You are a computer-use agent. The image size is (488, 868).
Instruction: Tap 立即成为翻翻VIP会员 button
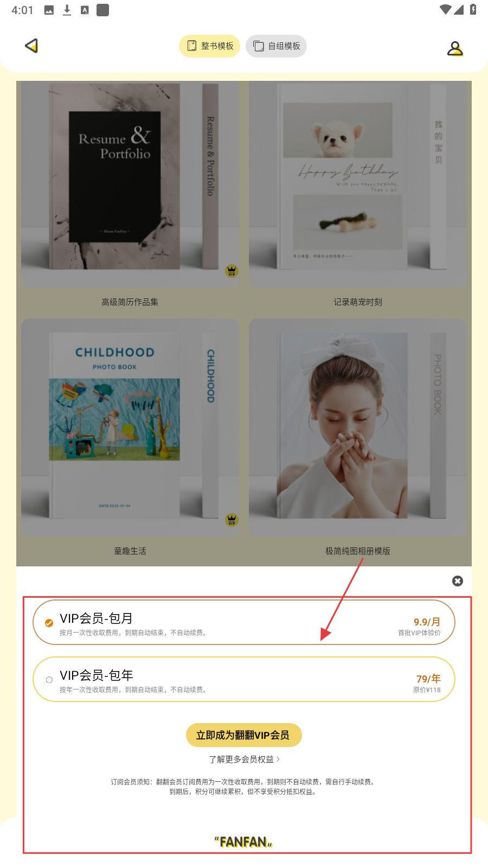tap(244, 735)
